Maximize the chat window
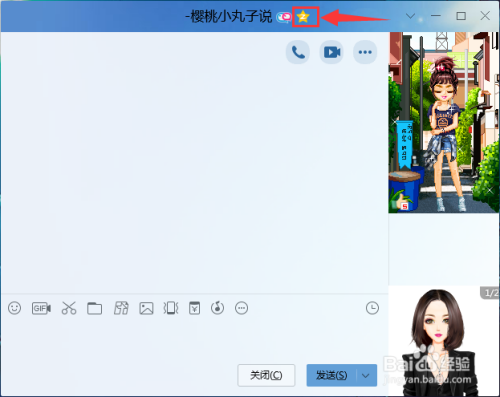This screenshot has width=500, height=397. [x=461, y=16]
